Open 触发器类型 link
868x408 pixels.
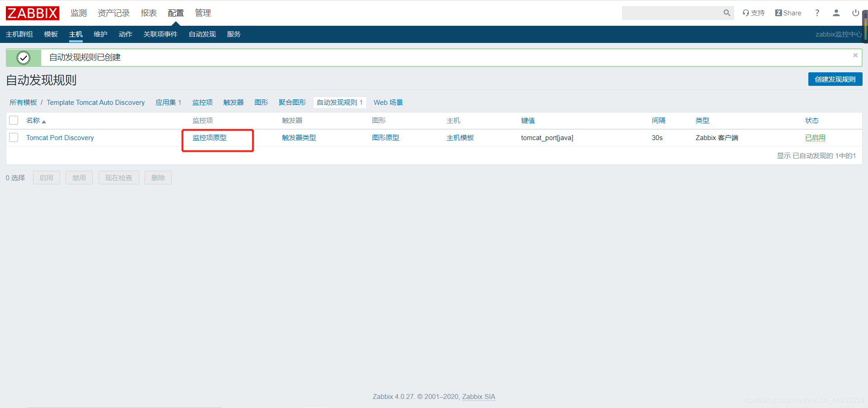[x=299, y=138]
